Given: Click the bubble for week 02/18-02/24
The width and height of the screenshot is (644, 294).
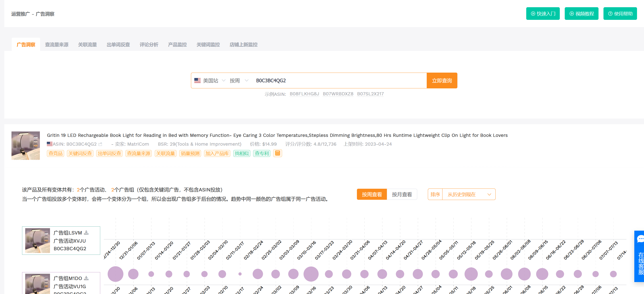Looking at the screenshot, I should (258, 274).
